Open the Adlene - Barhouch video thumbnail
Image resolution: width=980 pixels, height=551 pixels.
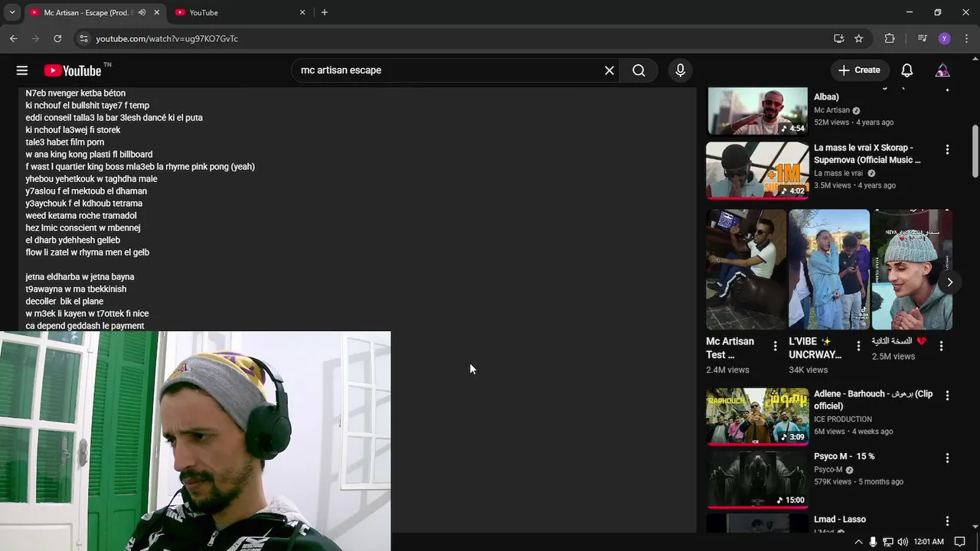[x=757, y=416]
